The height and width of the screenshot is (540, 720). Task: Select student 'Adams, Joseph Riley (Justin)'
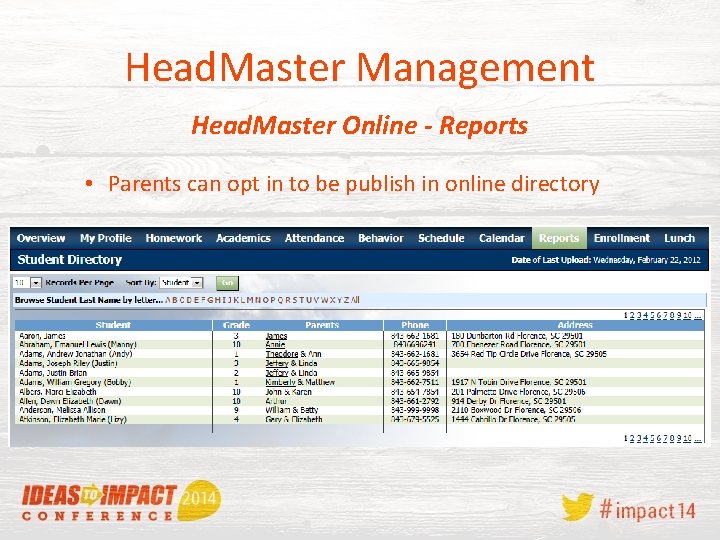pyautogui.click(x=68, y=363)
